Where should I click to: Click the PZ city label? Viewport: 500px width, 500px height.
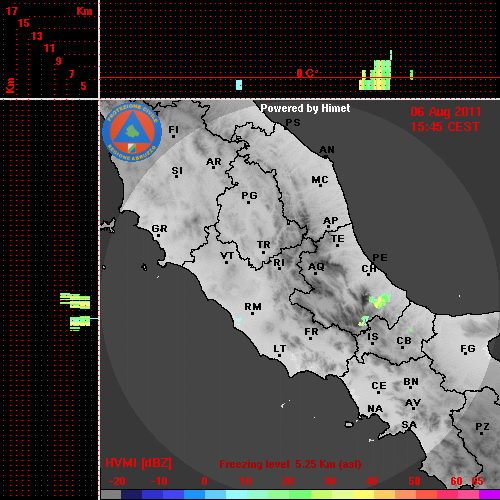(x=482, y=427)
